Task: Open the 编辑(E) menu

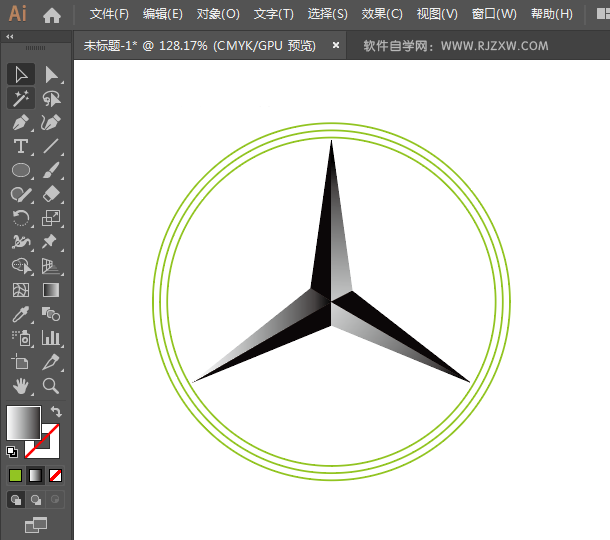Action: 163,14
